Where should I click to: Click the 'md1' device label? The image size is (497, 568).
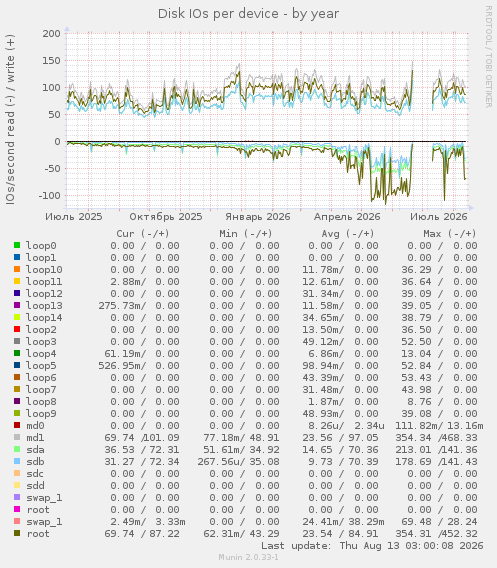pyautogui.click(x=35, y=438)
